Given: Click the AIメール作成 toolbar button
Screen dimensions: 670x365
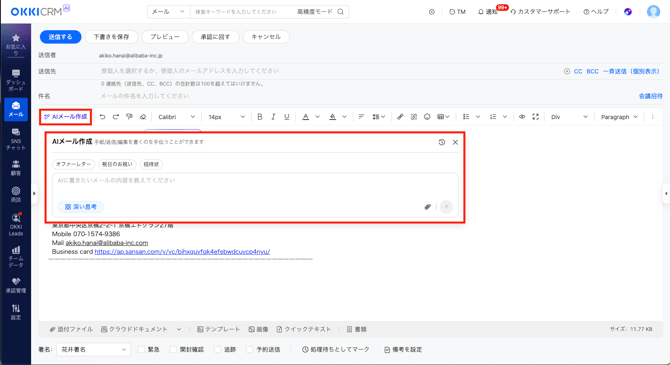Looking at the screenshot, I should (x=65, y=117).
